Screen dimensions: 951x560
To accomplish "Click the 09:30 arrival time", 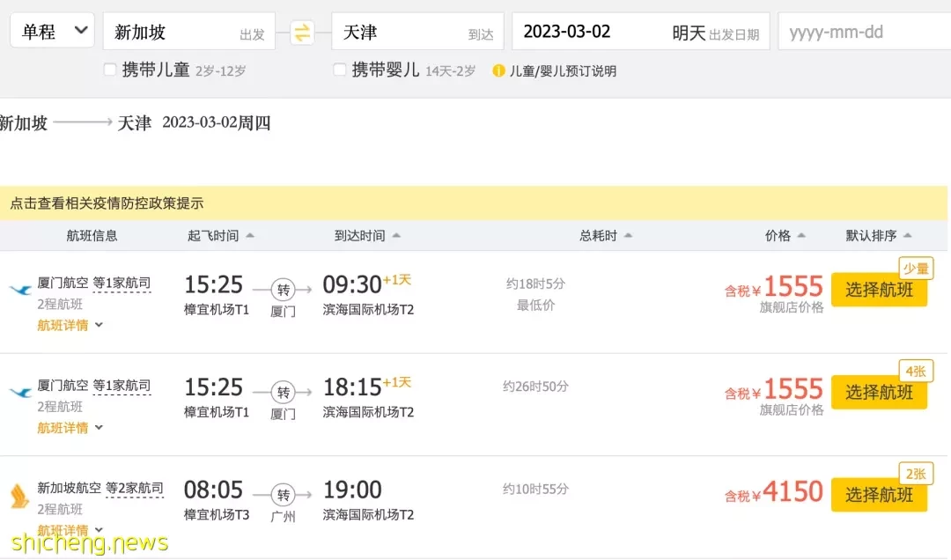I will click(352, 284).
